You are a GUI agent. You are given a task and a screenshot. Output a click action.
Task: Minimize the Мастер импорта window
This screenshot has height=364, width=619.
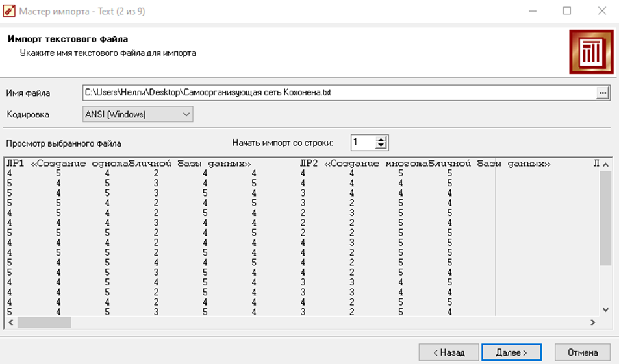click(533, 11)
